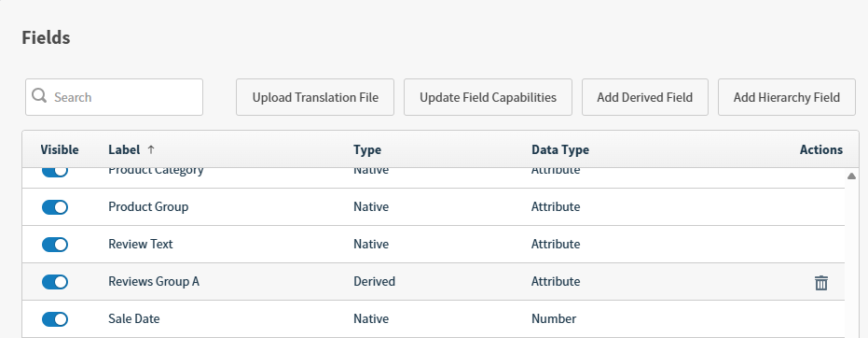The image size is (868, 338).
Task: Sort by the Label column header
Action: [x=124, y=149]
